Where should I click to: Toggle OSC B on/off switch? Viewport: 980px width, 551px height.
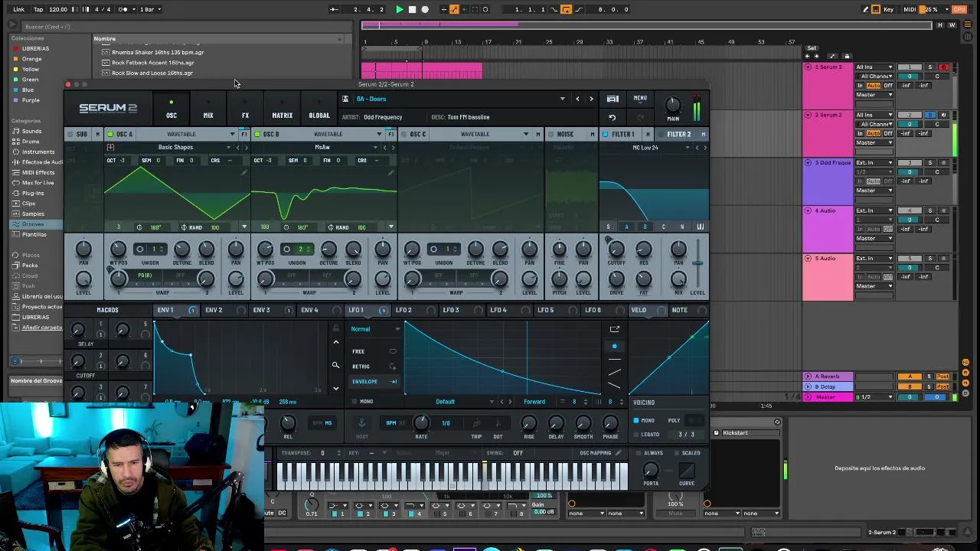(x=257, y=134)
